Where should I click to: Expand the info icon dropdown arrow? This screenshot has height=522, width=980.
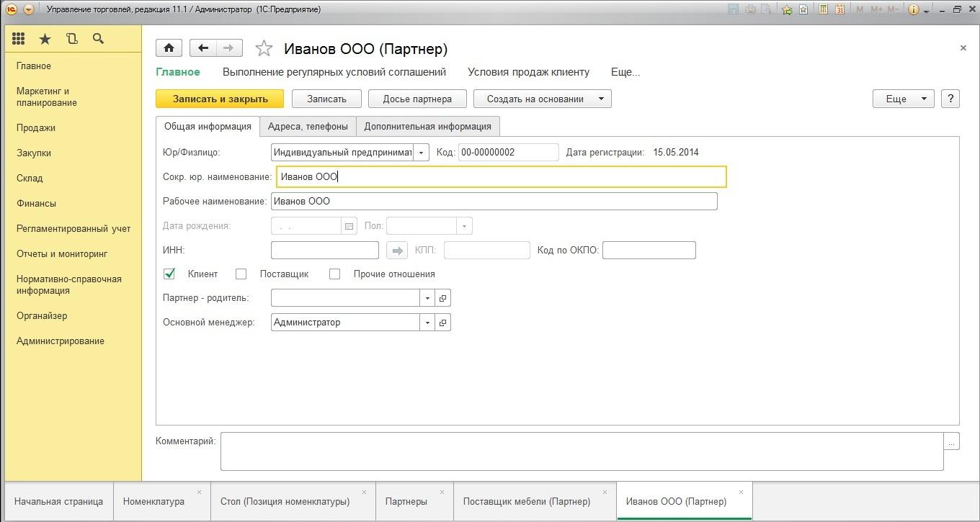(926, 10)
